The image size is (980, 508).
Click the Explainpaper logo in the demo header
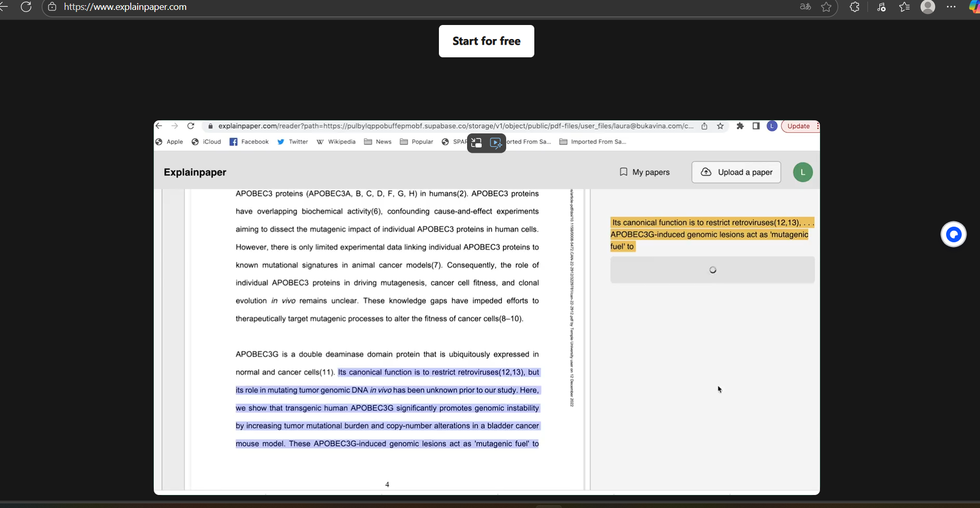click(x=195, y=172)
